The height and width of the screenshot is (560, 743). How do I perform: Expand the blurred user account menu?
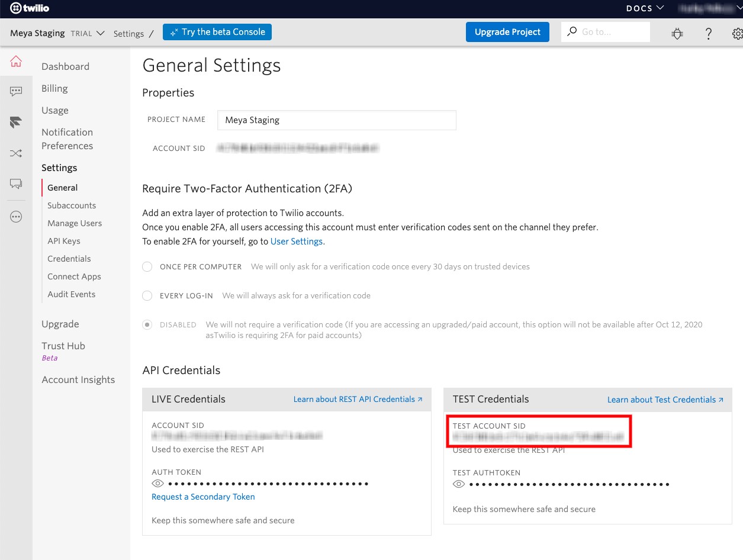pyautogui.click(x=709, y=8)
